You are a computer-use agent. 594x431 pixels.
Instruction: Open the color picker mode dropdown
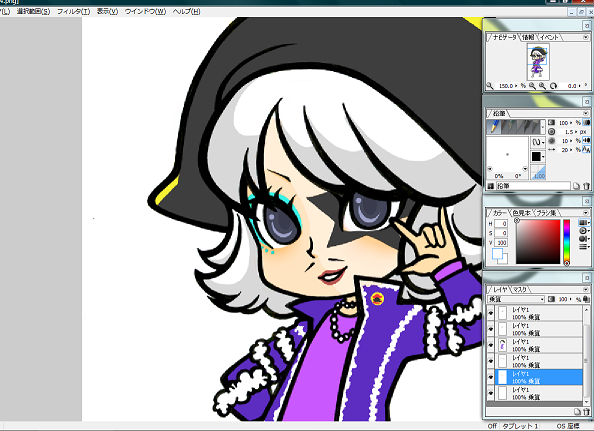(x=584, y=222)
